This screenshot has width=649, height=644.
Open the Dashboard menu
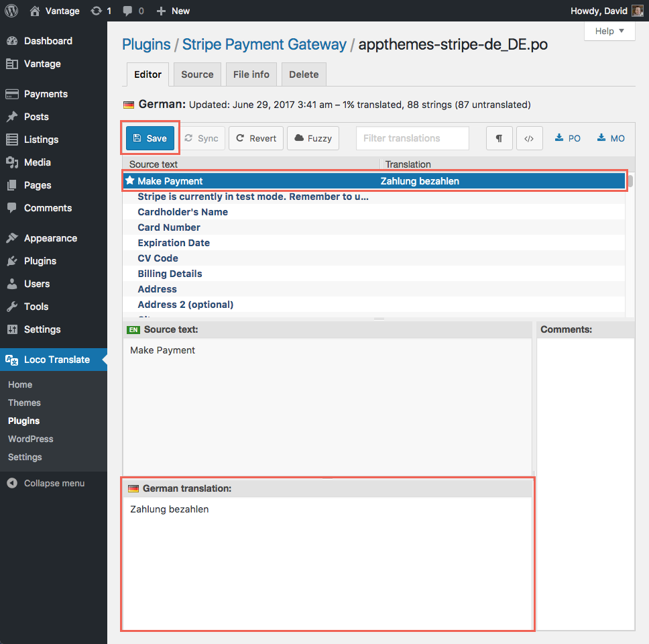(x=54, y=41)
